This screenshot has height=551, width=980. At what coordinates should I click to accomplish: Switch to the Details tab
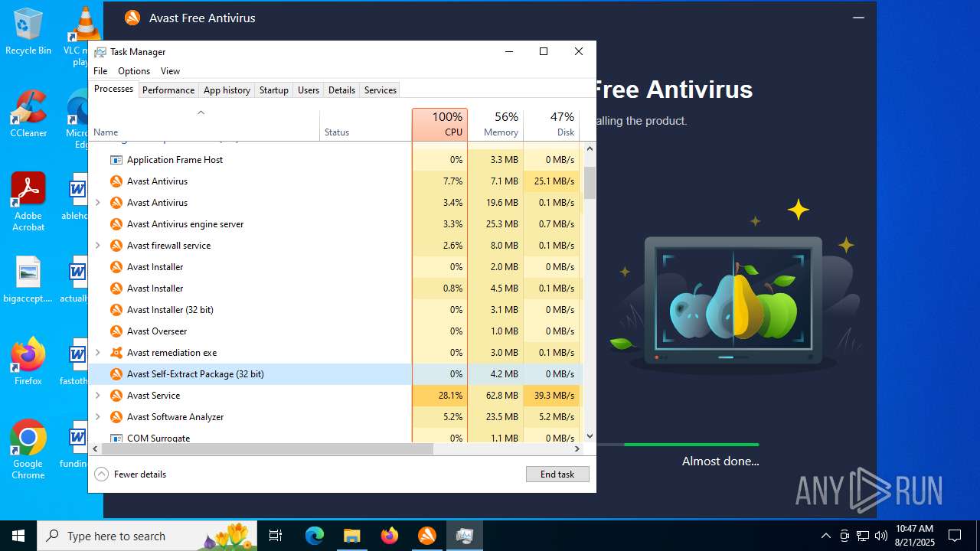coord(341,90)
